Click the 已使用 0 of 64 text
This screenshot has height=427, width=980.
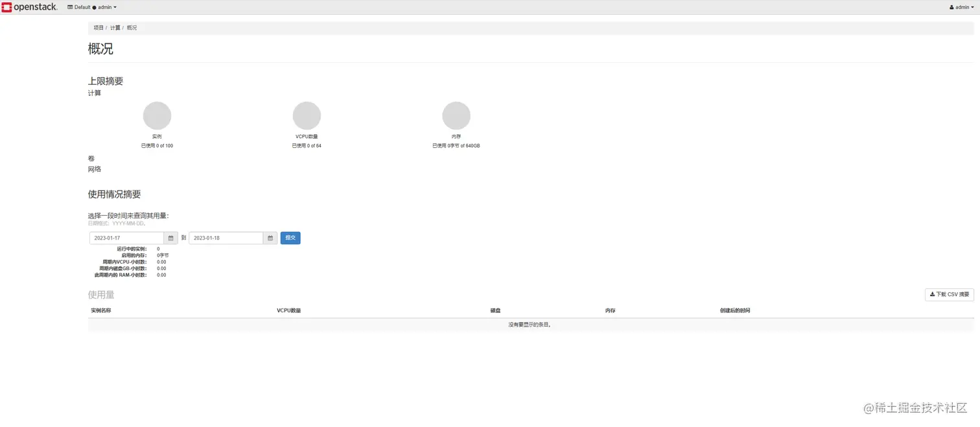coord(307,146)
